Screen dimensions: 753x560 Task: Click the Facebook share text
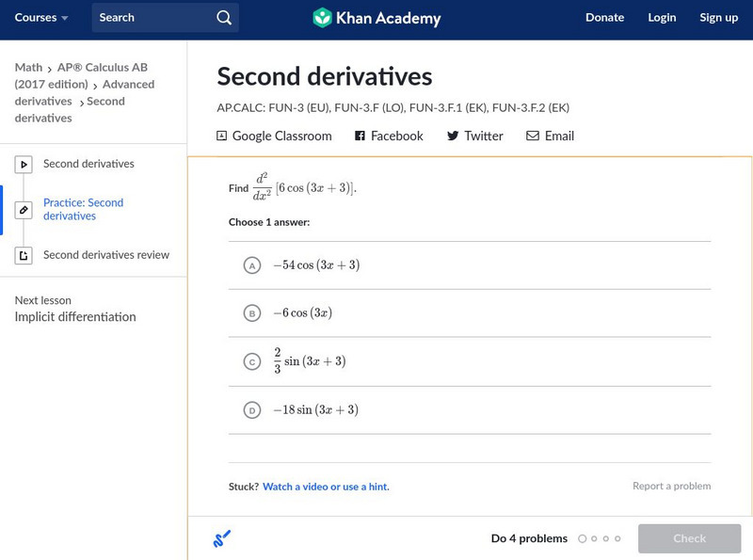pyautogui.click(x=397, y=136)
